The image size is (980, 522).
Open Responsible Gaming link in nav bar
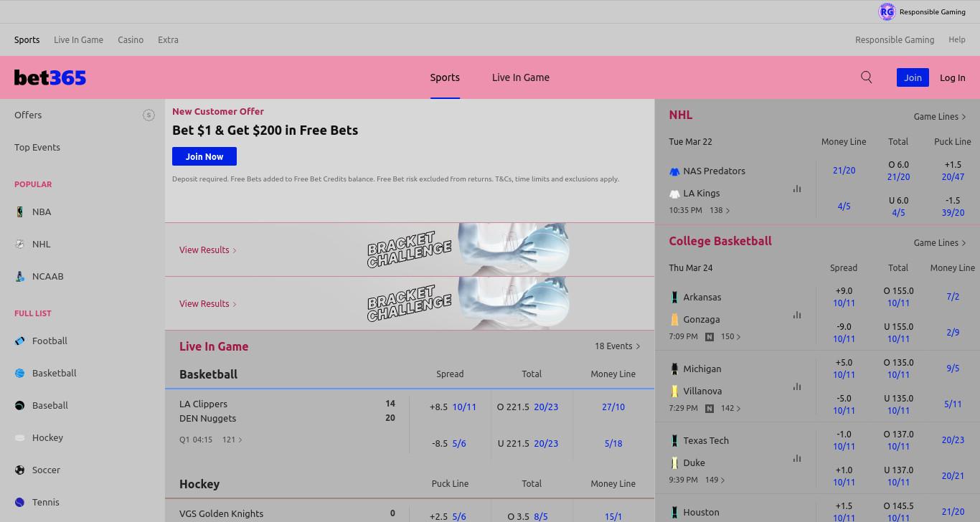[x=895, y=40]
